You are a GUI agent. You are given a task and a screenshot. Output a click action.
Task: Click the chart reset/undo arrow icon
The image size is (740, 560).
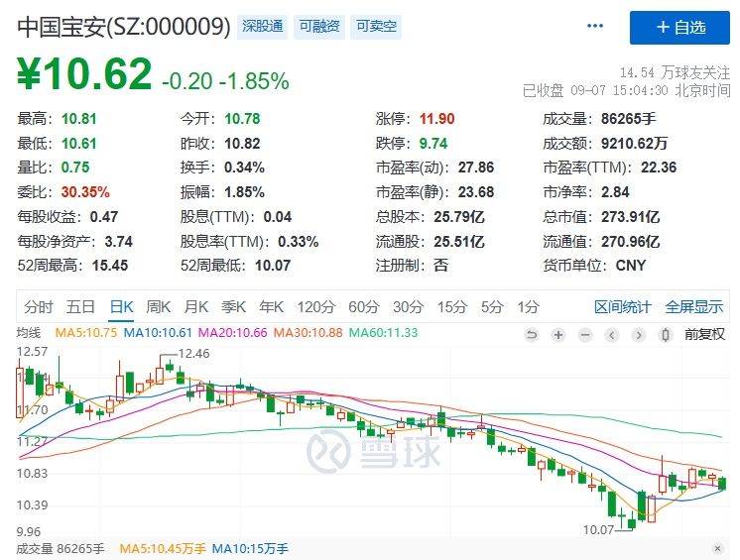532,335
